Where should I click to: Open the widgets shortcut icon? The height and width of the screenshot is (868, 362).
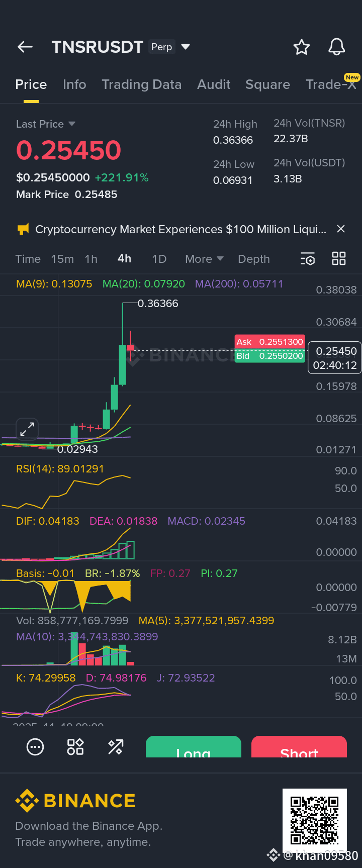[x=75, y=747]
